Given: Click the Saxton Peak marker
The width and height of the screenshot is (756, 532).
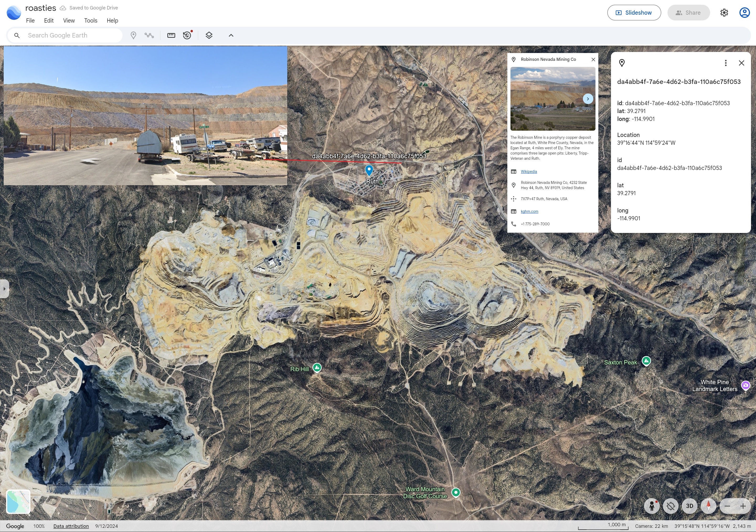Looking at the screenshot, I should point(646,361).
